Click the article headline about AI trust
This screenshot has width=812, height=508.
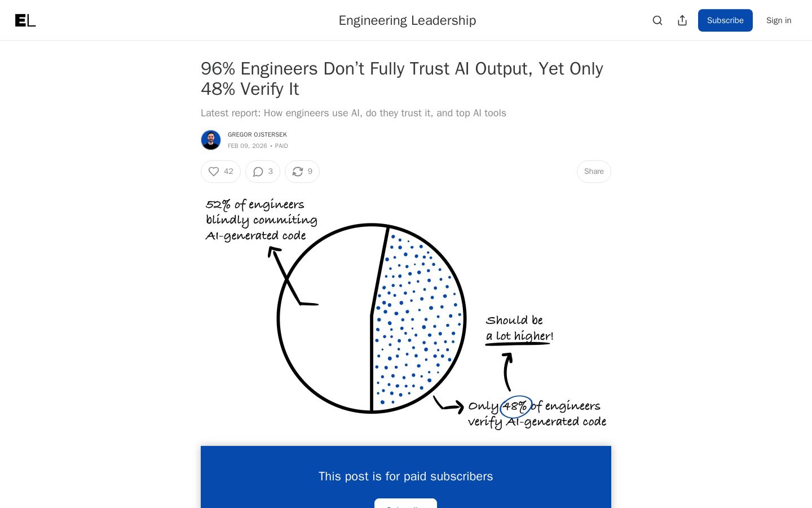click(x=402, y=78)
